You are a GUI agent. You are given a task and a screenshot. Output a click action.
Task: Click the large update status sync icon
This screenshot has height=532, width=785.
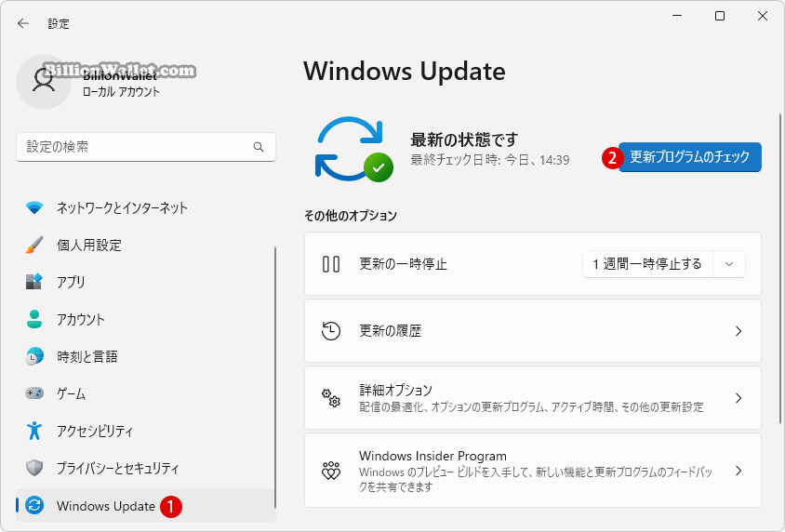tap(354, 149)
